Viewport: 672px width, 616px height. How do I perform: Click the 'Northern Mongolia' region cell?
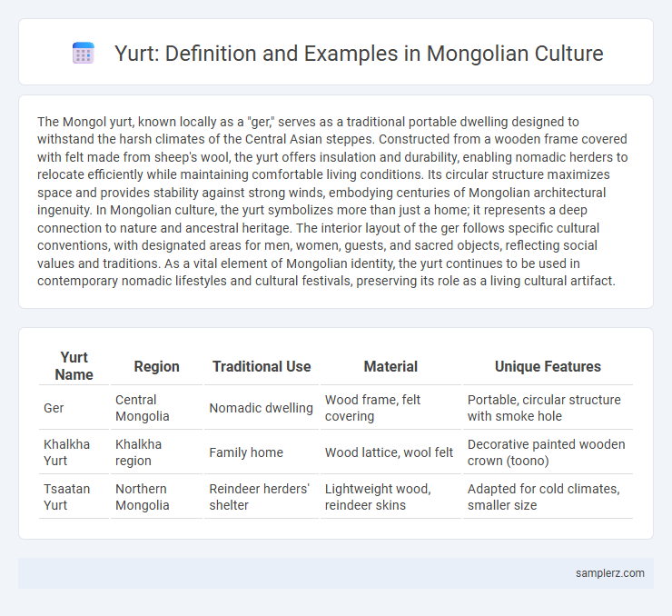tap(156, 497)
